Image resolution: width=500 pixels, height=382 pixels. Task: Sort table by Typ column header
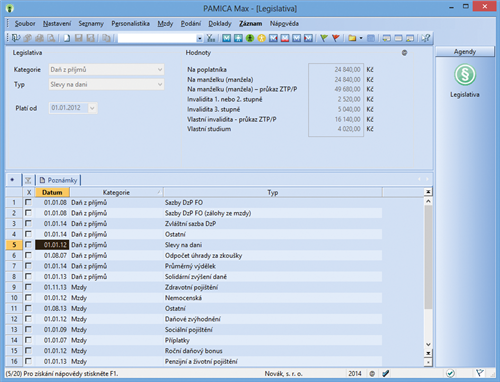tap(273, 192)
